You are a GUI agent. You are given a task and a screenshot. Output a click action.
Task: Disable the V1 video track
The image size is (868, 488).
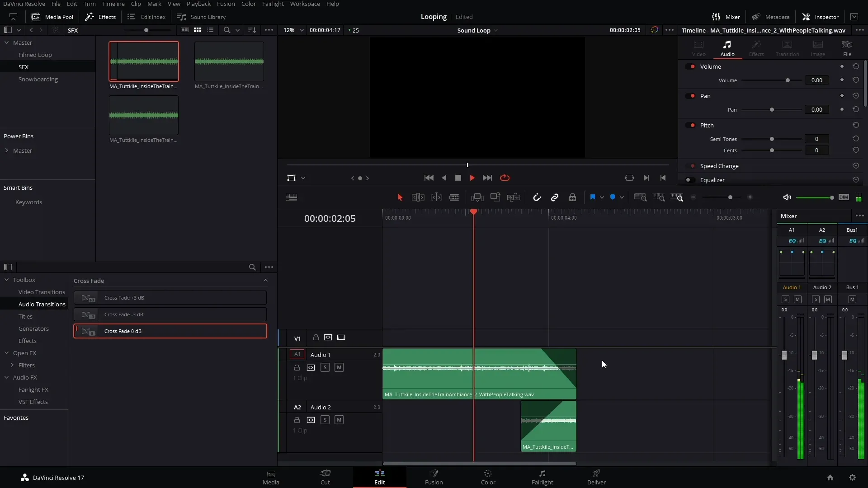click(341, 338)
